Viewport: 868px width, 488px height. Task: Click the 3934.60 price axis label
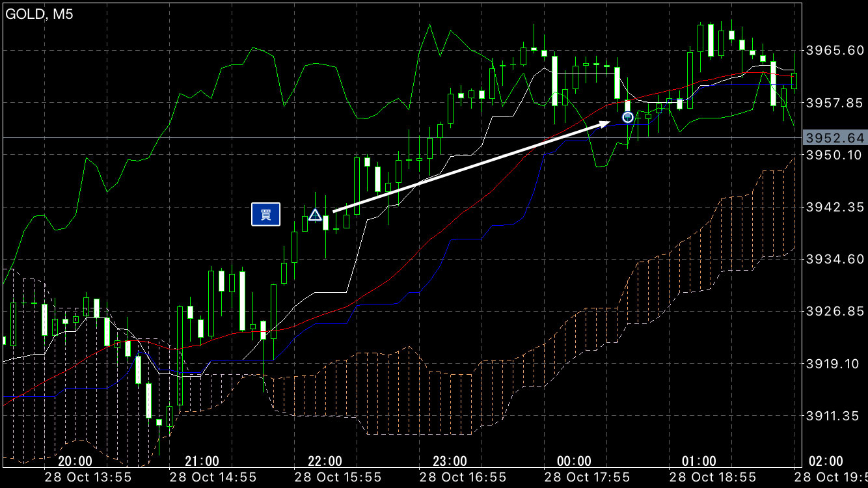[x=834, y=259]
